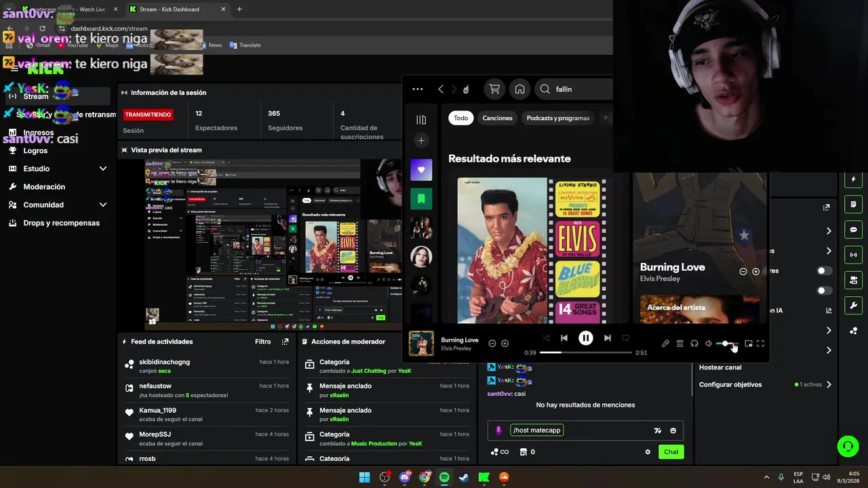Open the lightning bolt icon in right rail
This screenshot has height=488, width=868.
pos(853,180)
